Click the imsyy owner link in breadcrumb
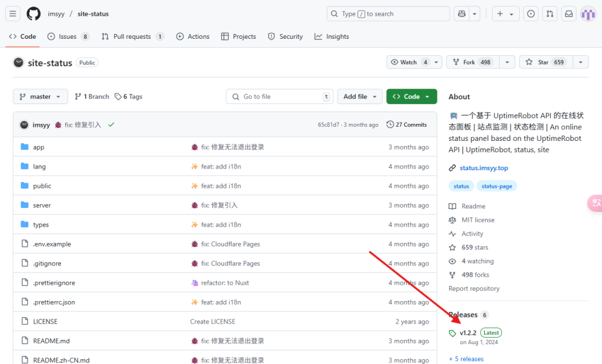602x364 pixels. [x=56, y=14]
